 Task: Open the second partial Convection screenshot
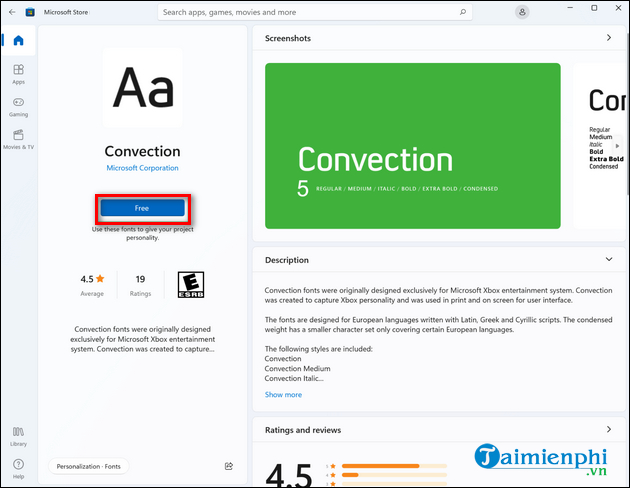[x=599, y=146]
